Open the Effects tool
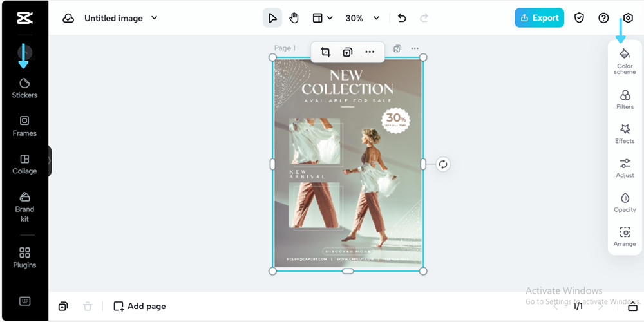 click(x=625, y=134)
